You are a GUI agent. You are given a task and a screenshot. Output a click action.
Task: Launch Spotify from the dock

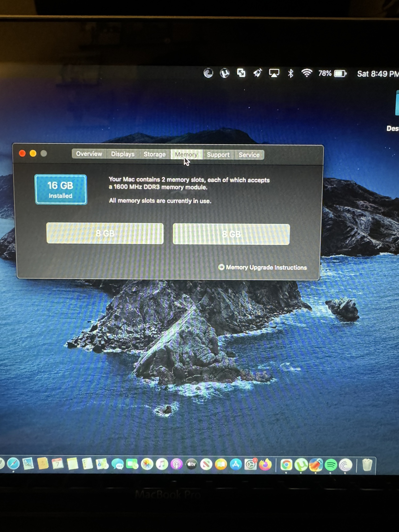[x=331, y=465]
